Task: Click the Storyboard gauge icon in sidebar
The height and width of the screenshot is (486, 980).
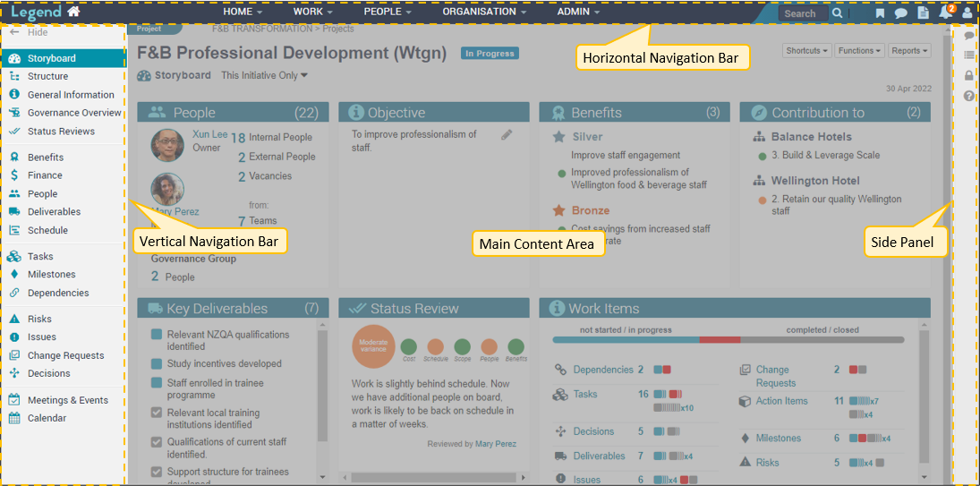Action: coord(15,59)
